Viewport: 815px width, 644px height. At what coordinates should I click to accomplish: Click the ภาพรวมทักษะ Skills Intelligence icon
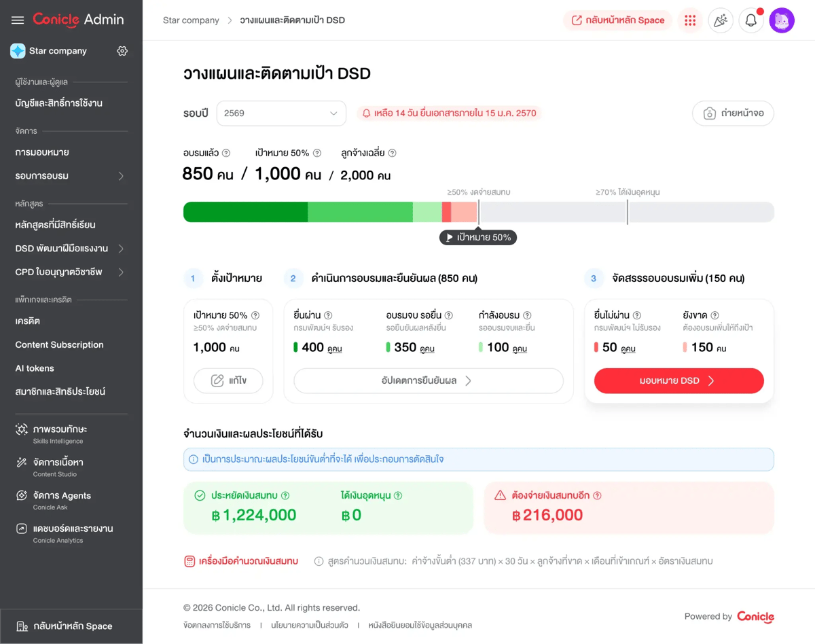pos(22,429)
